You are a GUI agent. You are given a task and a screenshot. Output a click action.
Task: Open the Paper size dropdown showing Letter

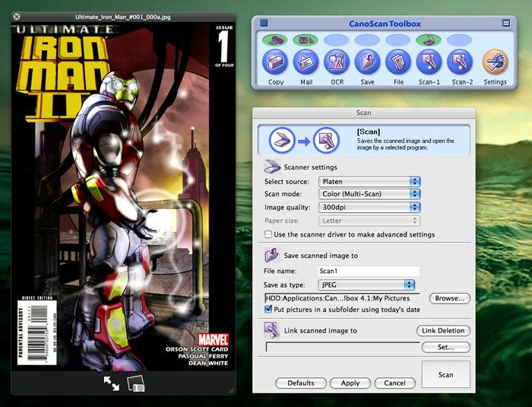369,221
